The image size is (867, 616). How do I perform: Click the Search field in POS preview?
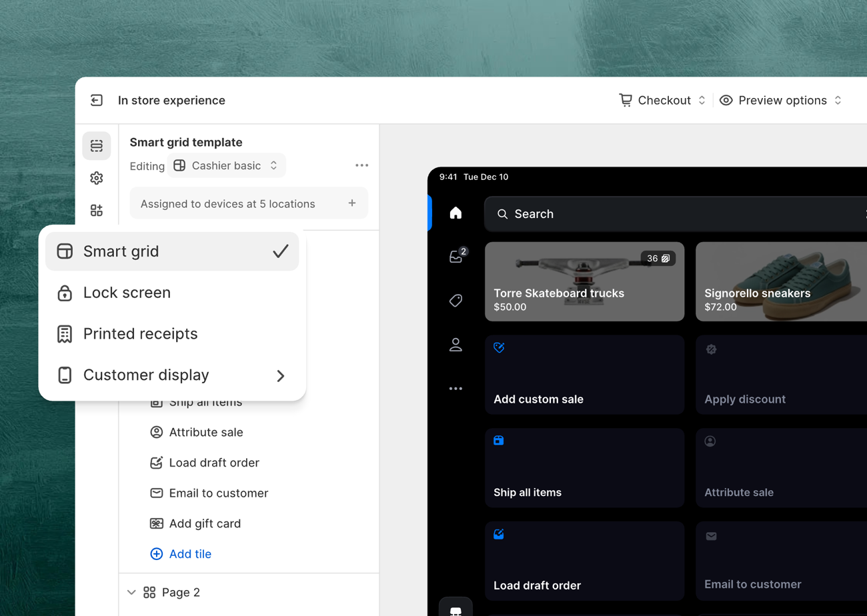coord(675,214)
